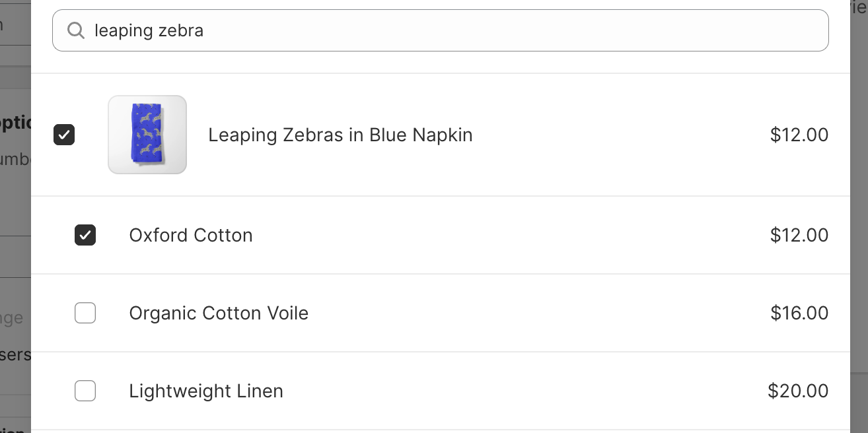Select the 'Leaping Zebras in Blue Napkin' title

[x=340, y=135]
